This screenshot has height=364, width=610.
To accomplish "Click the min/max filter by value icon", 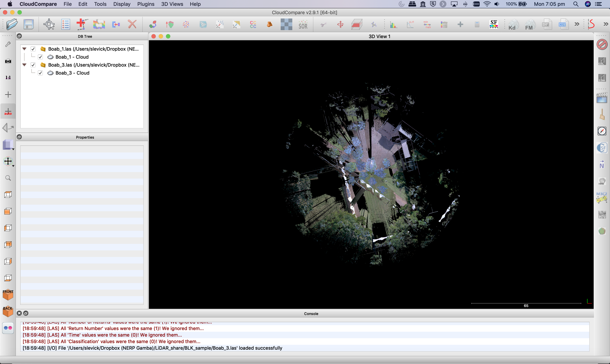I will (427, 24).
